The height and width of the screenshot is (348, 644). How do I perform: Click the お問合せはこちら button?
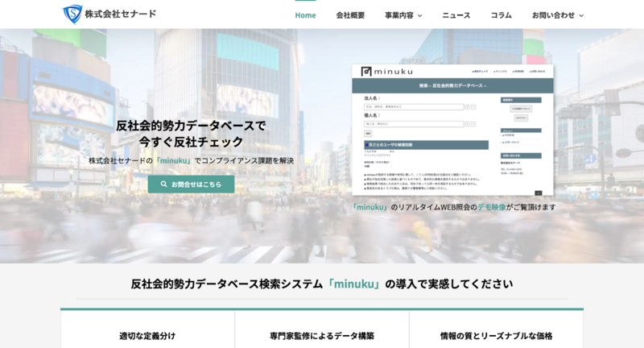click(192, 184)
